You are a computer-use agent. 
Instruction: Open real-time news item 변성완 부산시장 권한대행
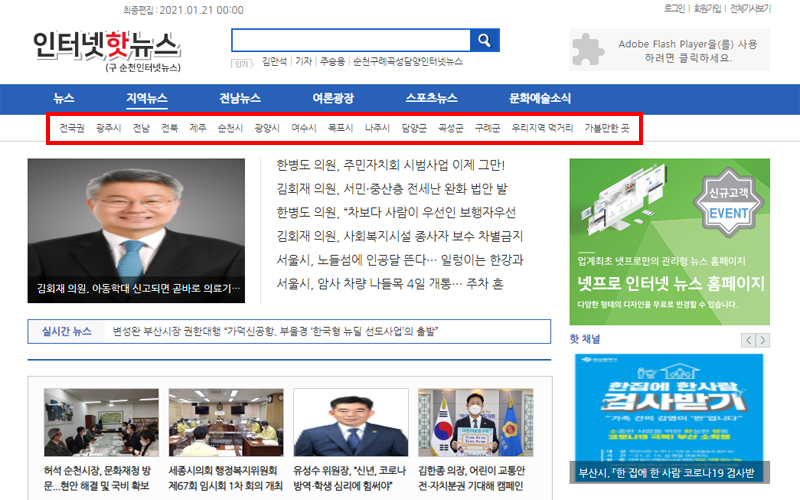click(x=275, y=332)
